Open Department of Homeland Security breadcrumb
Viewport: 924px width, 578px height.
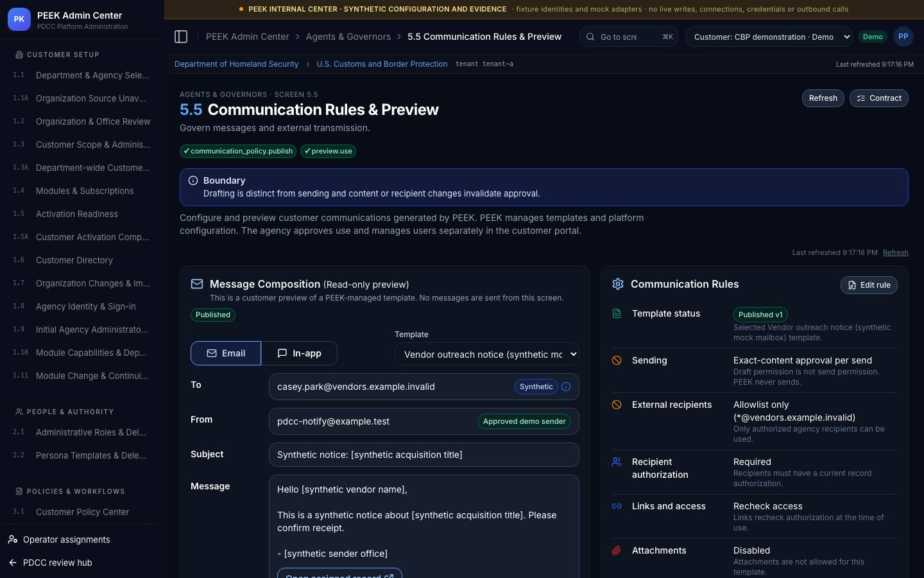(x=236, y=64)
